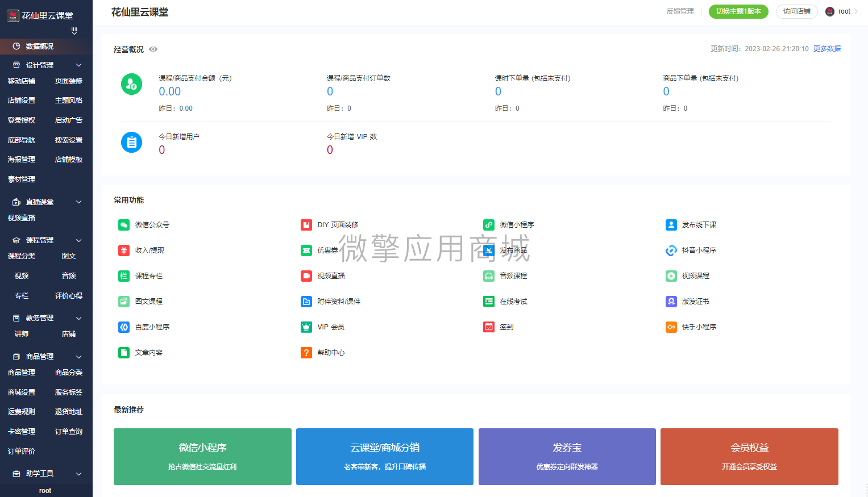Click the 访问店铺 button

tap(796, 11)
